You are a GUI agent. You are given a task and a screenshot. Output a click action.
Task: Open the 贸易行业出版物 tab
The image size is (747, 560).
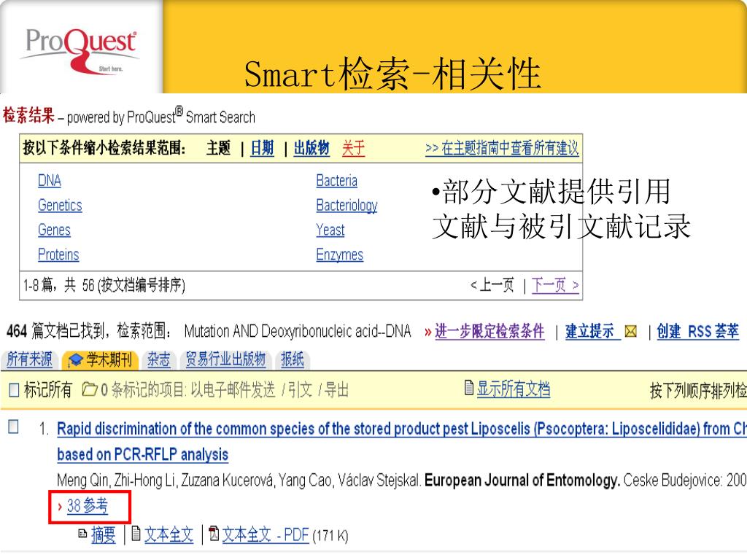226,359
